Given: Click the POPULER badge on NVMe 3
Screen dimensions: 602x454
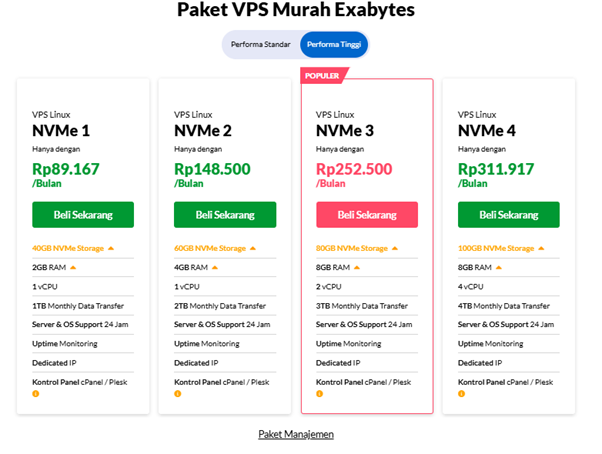Looking at the screenshot, I should tap(321, 74).
